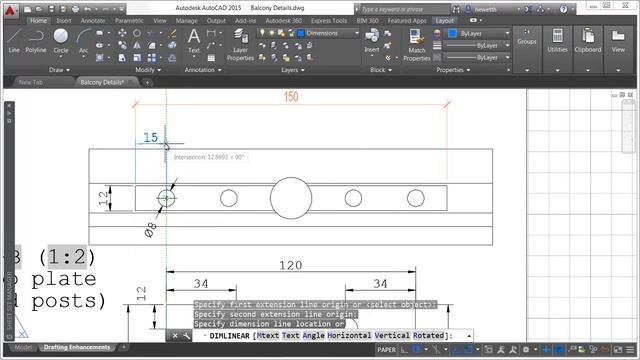Expand command line history arrow
Screen dimensions: 640x360
click(469, 336)
